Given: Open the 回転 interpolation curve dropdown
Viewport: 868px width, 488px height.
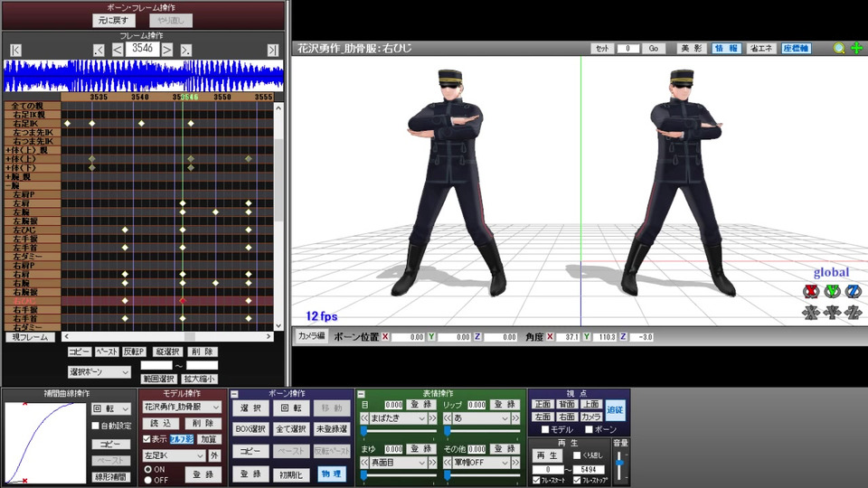Looking at the screenshot, I should (x=111, y=408).
